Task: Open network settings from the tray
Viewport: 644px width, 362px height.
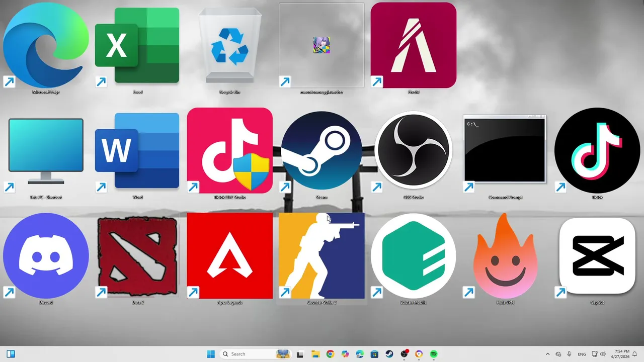Action: (x=594, y=354)
